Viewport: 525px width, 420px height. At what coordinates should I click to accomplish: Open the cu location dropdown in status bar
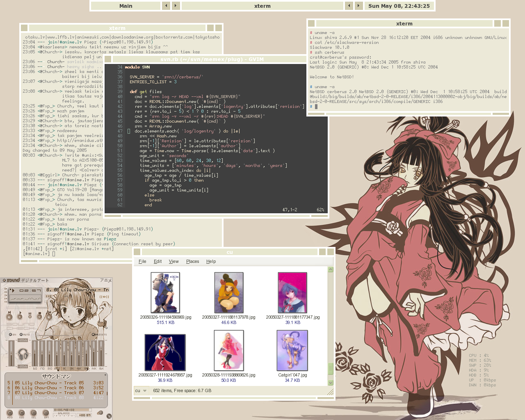pyautogui.click(x=141, y=390)
